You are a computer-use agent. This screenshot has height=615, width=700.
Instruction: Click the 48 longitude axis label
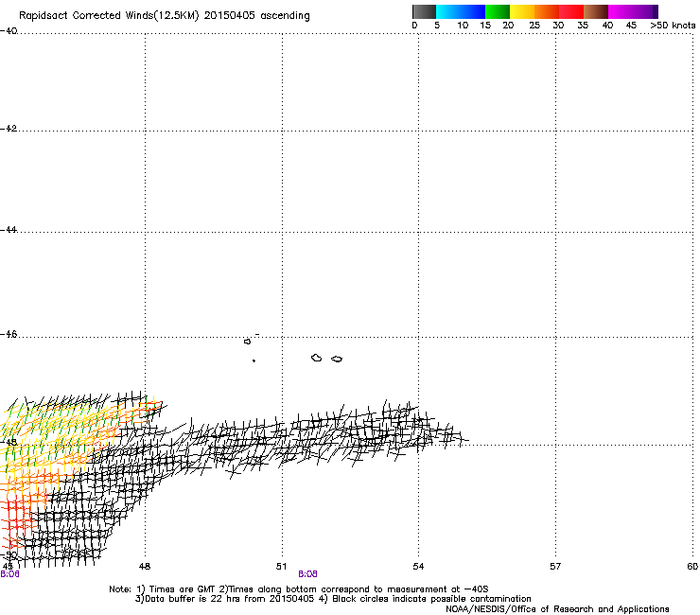(x=145, y=567)
